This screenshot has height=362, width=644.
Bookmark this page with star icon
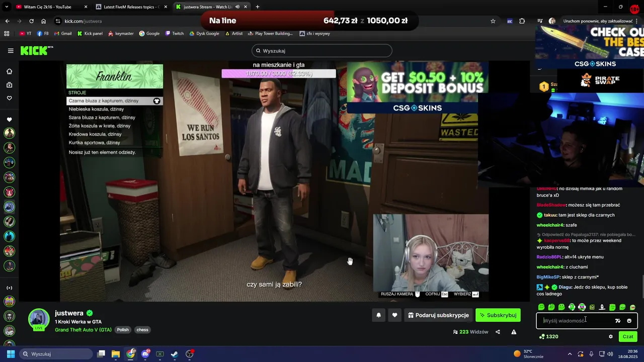tap(493, 21)
